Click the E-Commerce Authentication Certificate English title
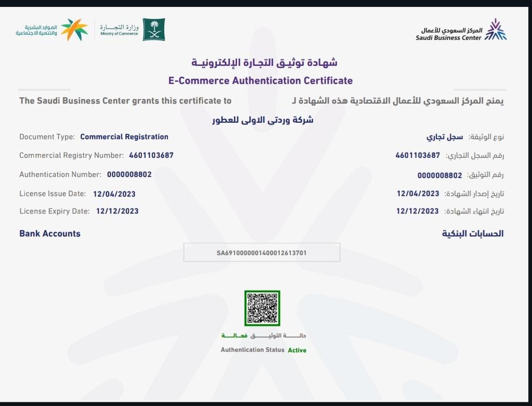Screen dimensions: 532x406 [x=260, y=81]
